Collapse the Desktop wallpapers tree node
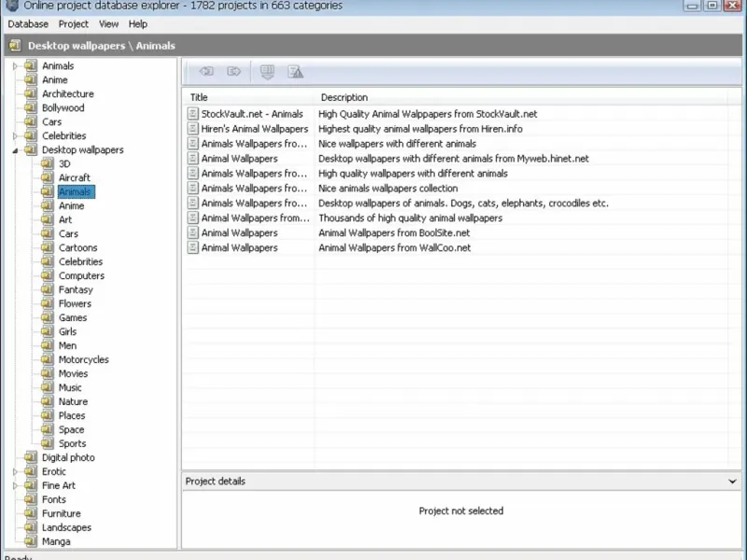Viewport: 747px width, 560px height. tap(15, 150)
